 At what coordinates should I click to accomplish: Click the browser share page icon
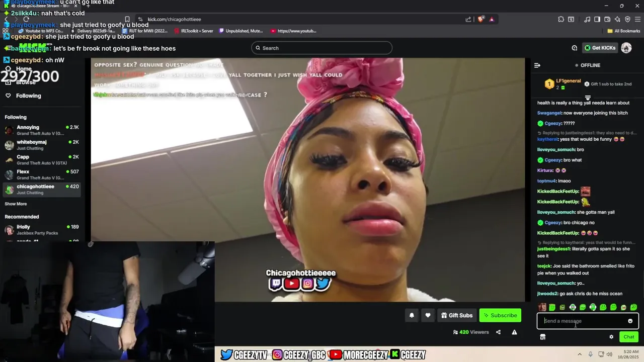[468, 19]
